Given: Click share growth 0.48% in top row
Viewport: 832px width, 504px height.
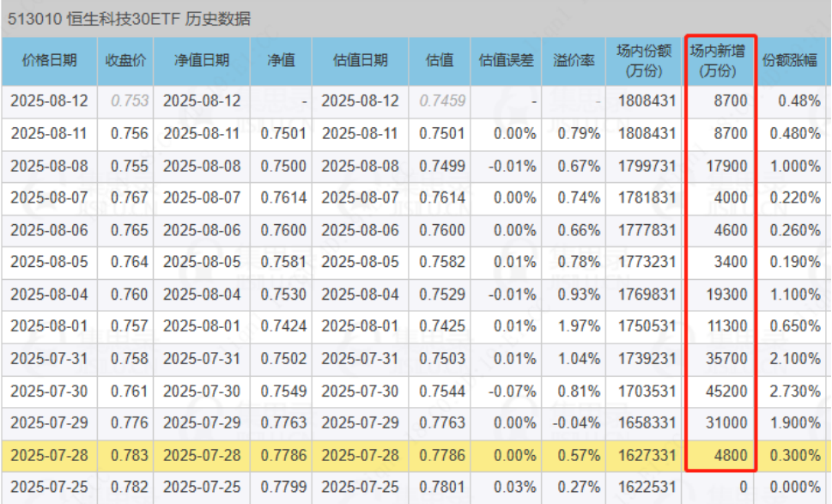Looking at the screenshot, I should click(799, 100).
